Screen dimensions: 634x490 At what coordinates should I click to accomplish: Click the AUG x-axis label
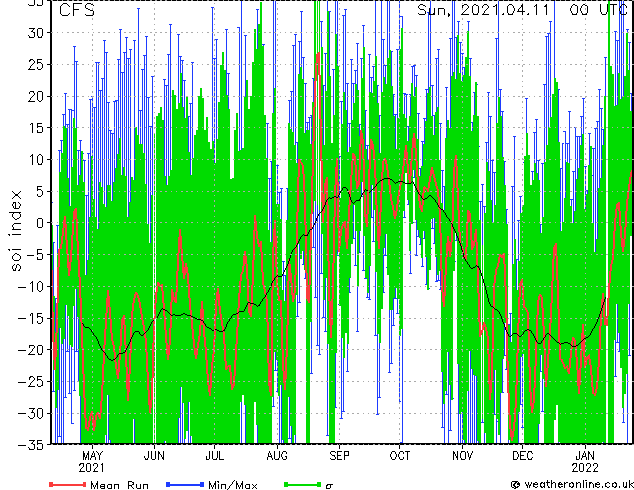[x=277, y=456]
